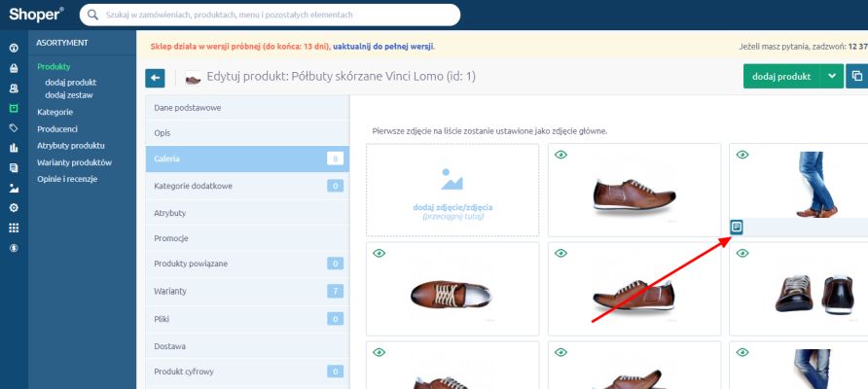Click the uaktualnij do pełnej wersji link
The width and height of the screenshot is (868, 389).
point(382,46)
